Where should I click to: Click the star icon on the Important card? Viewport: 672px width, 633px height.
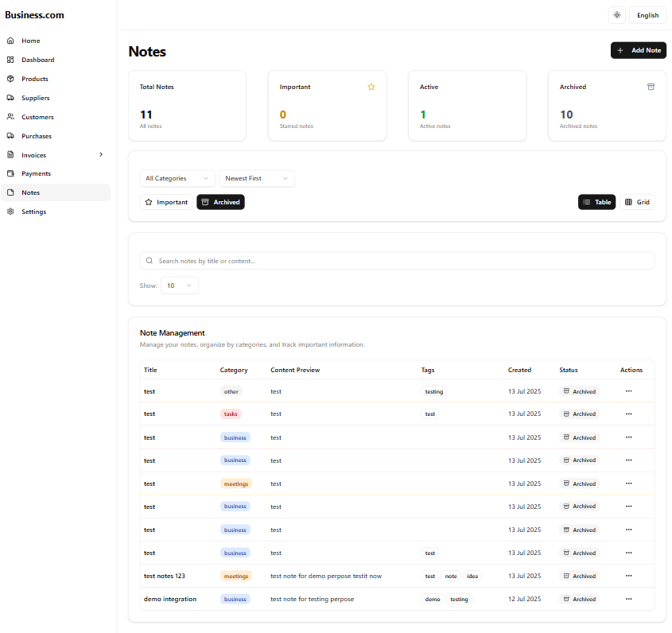(x=371, y=87)
